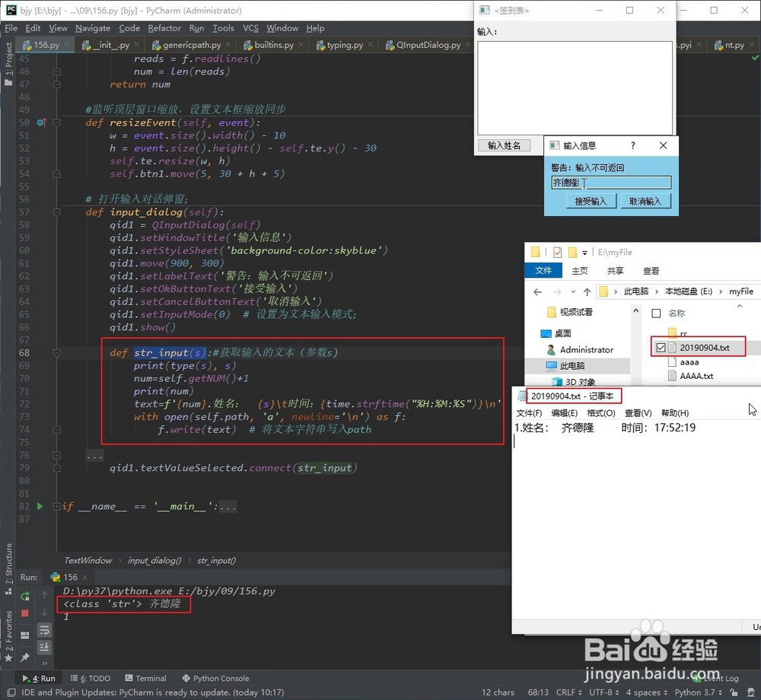Screen dimensions: 761x700
Task: Run the script from the gutter at __main__ line
Action: click(40, 505)
